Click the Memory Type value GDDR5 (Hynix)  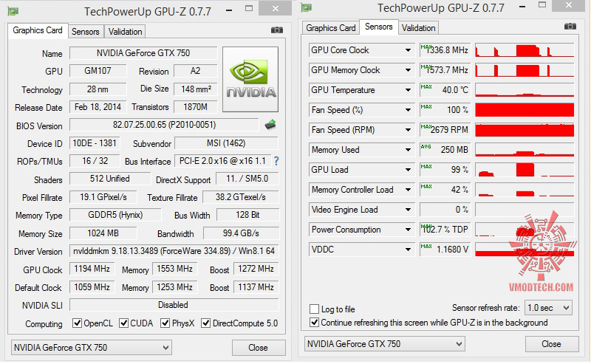click(115, 215)
